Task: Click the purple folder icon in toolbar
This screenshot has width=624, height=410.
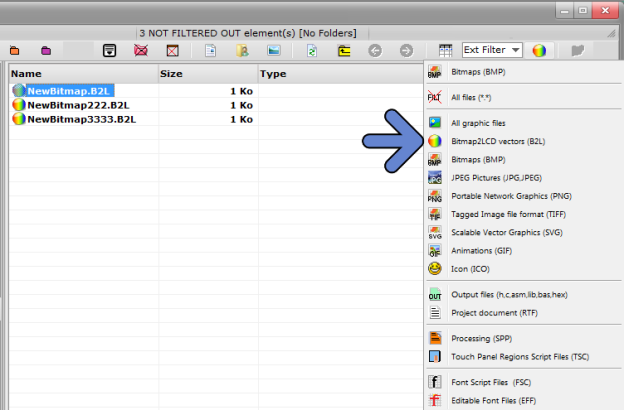Action: click(47, 50)
